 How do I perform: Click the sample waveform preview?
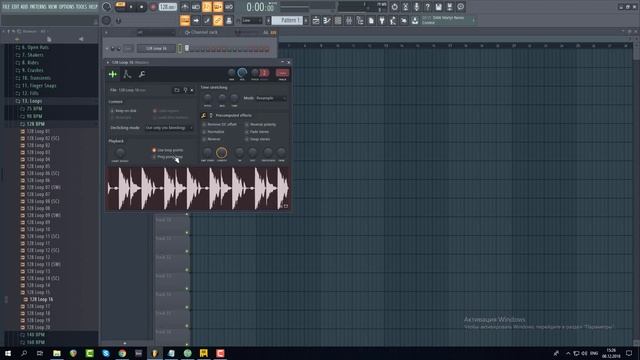[x=198, y=189]
